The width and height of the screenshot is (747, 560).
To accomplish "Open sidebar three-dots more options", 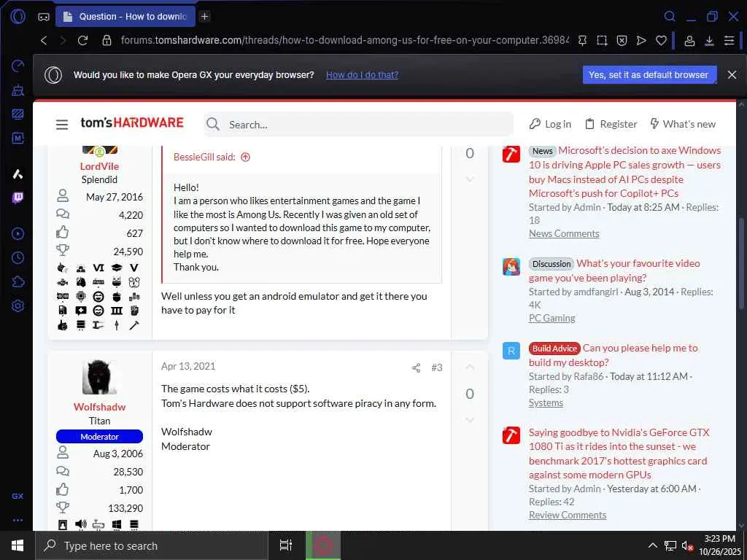I will (x=18, y=520).
